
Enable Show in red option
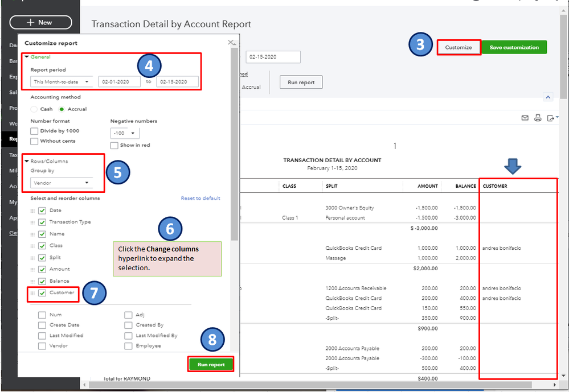114,146
